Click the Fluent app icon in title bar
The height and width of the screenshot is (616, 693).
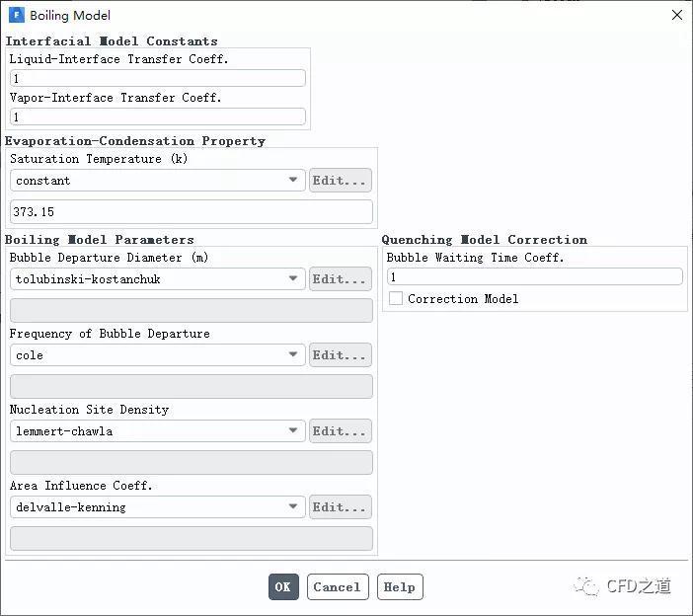click(16, 16)
